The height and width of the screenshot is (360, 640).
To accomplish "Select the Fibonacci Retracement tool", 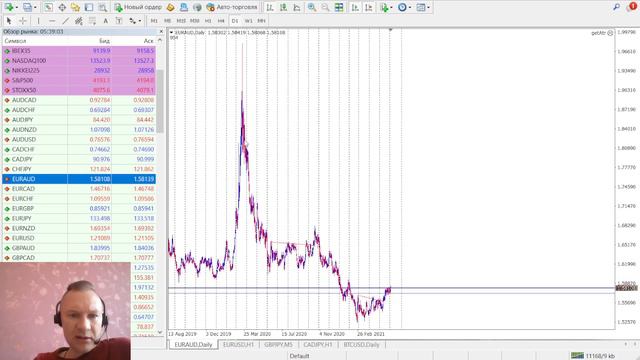I will point(92,20).
